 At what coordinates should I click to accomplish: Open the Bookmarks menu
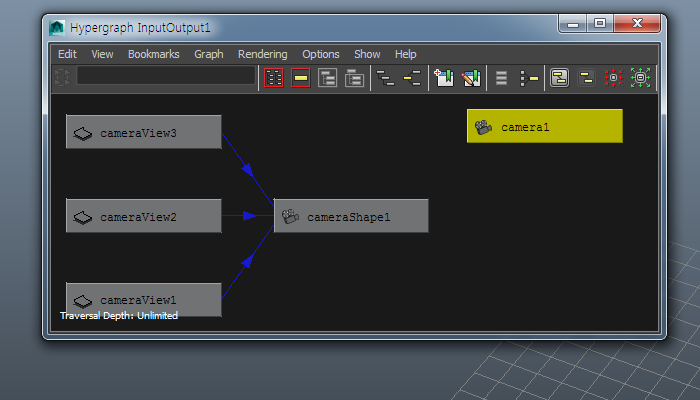pos(154,54)
